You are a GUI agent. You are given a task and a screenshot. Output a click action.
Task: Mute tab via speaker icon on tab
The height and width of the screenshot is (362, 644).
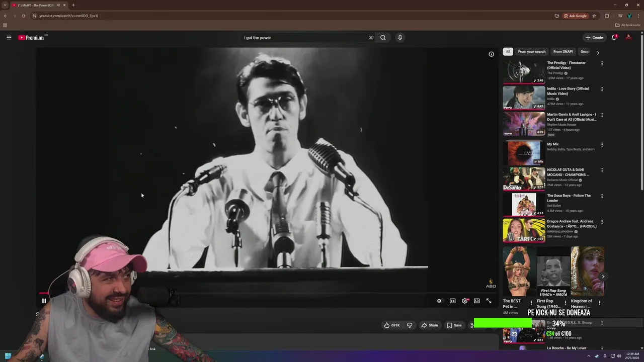[58, 5]
